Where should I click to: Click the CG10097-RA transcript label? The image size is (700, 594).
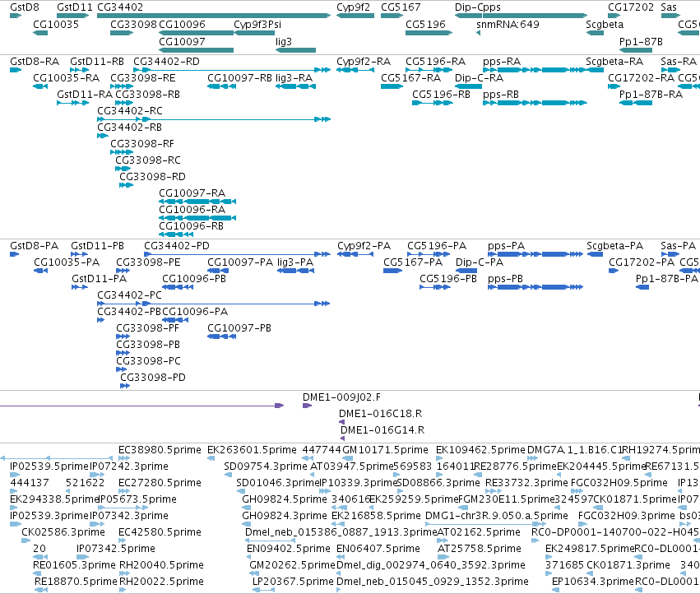(192, 193)
